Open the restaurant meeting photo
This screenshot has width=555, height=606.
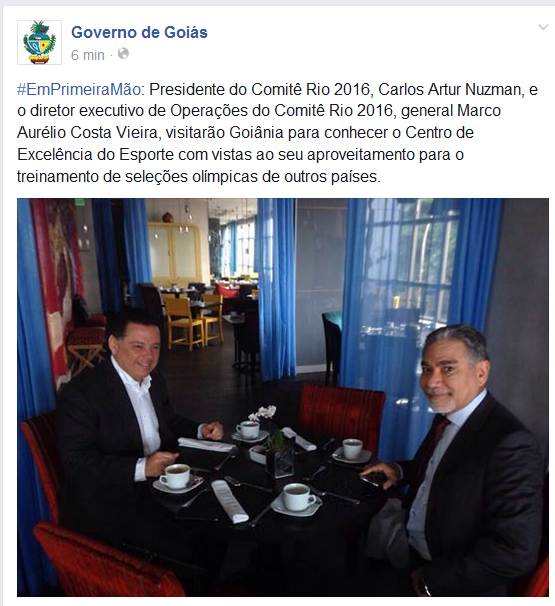tap(283, 397)
